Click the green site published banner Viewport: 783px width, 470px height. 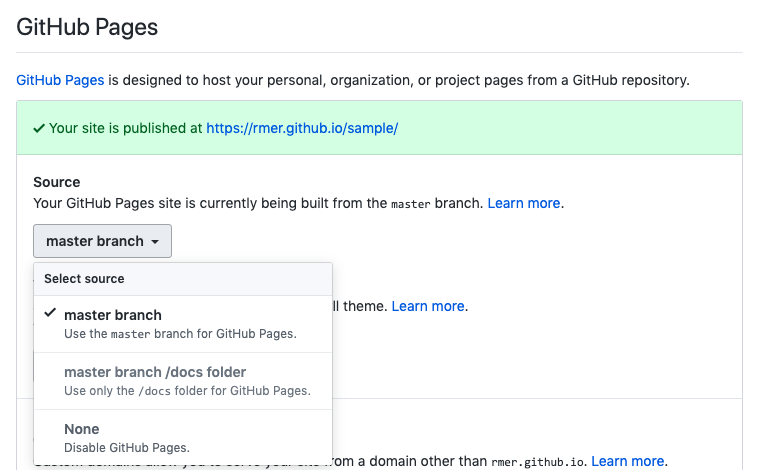pyautogui.click(x=380, y=128)
